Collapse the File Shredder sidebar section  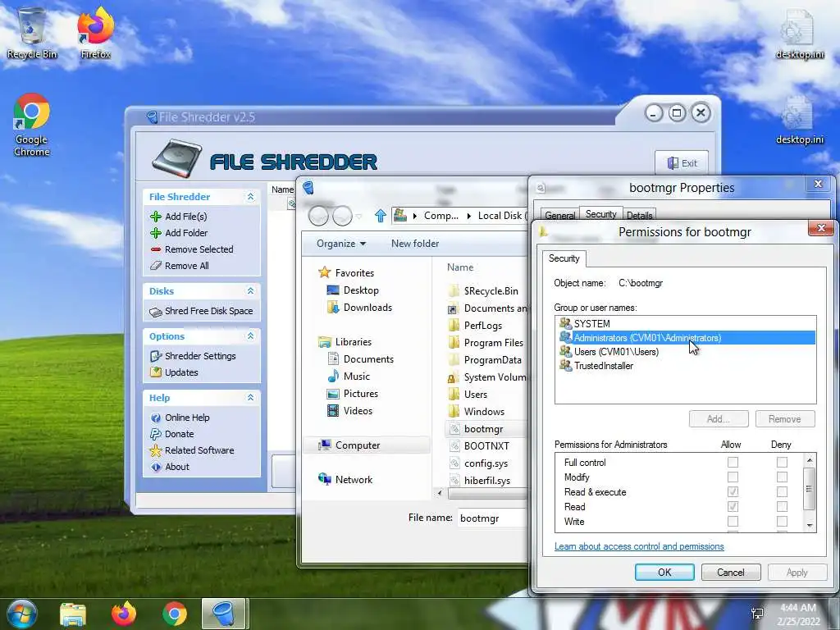click(250, 197)
